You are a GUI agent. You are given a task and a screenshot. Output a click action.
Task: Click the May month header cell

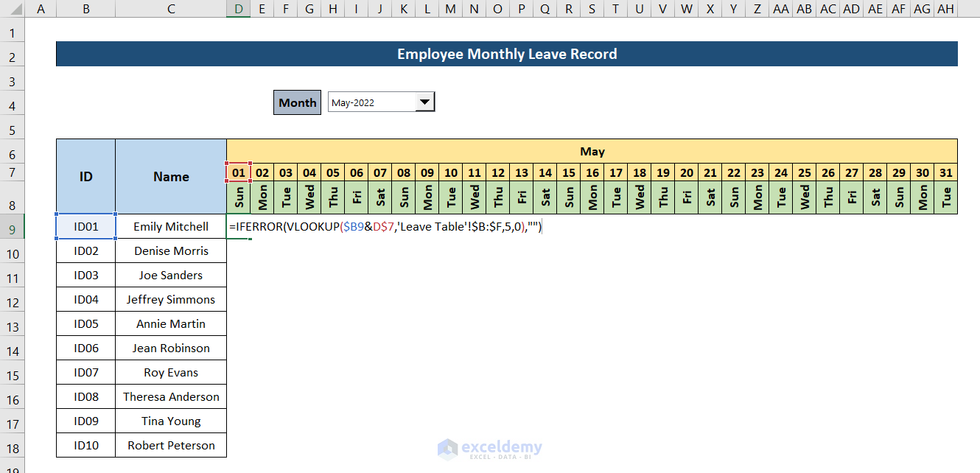point(592,151)
